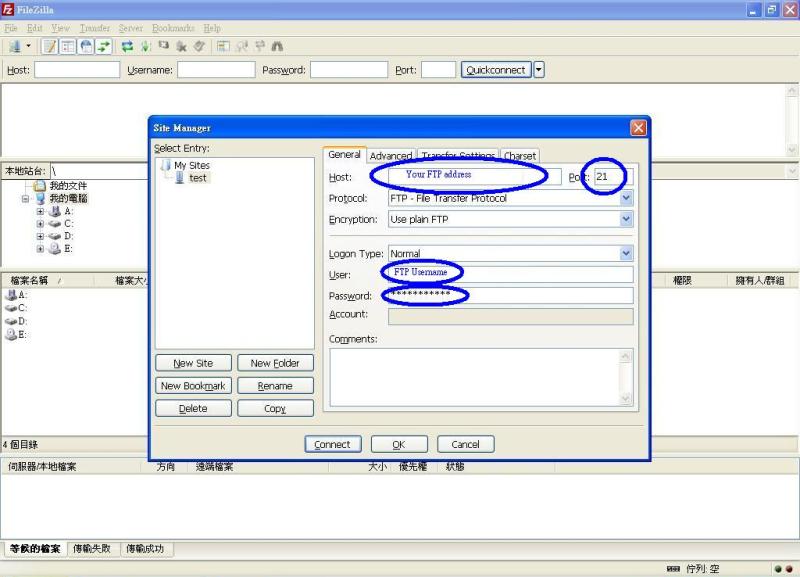Select 我的文件 folder in local tree
800x577 pixels.
click(68, 186)
